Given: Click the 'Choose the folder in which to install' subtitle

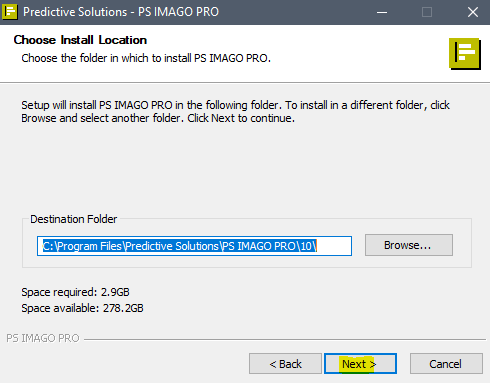Looking at the screenshot, I should 146,58.
